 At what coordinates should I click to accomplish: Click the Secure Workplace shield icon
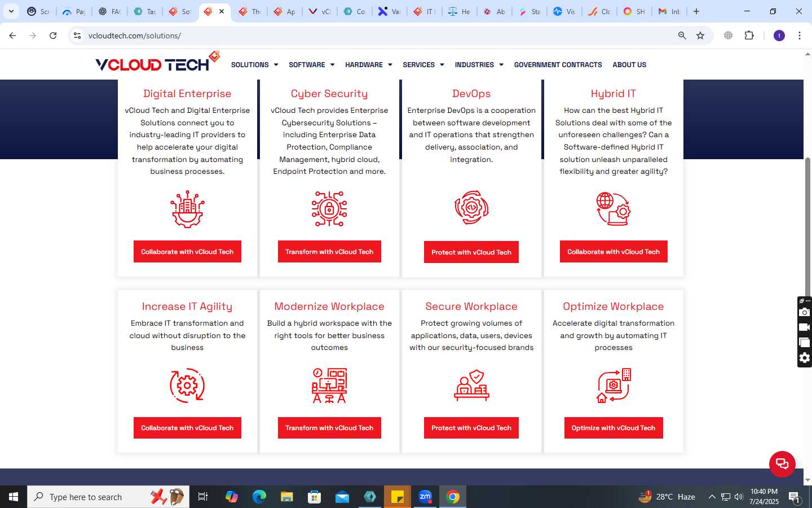click(x=471, y=386)
